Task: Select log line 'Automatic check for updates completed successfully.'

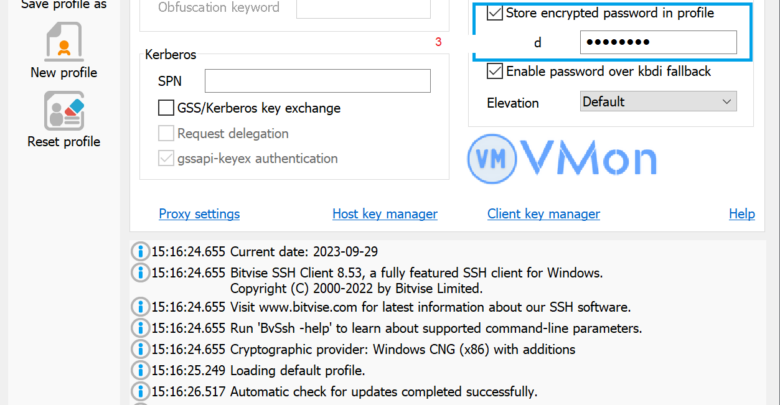Action: [384, 392]
